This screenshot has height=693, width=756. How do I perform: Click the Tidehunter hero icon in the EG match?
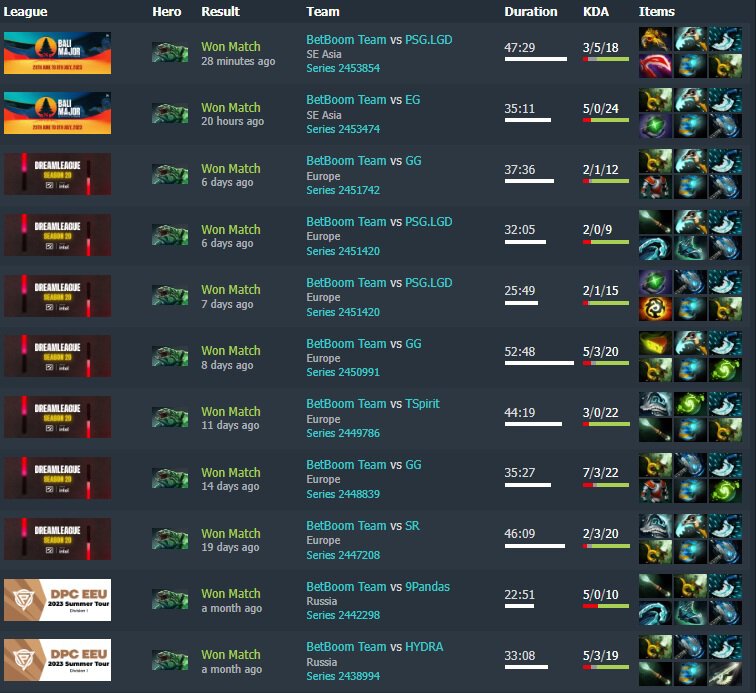pos(170,113)
